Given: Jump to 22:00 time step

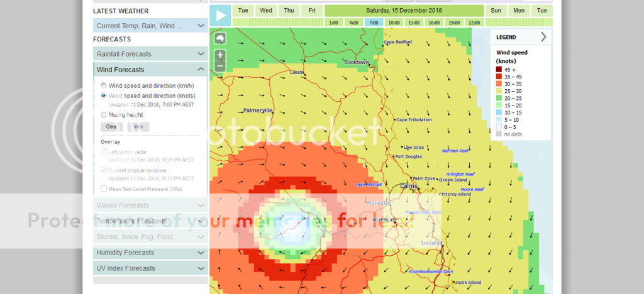Looking at the screenshot, I should tap(474, 23).
